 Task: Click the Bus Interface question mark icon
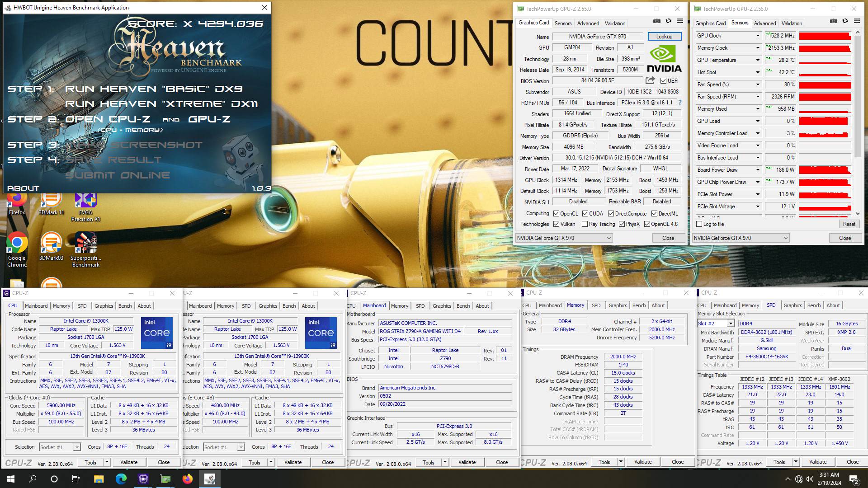[x=679, y=103]
